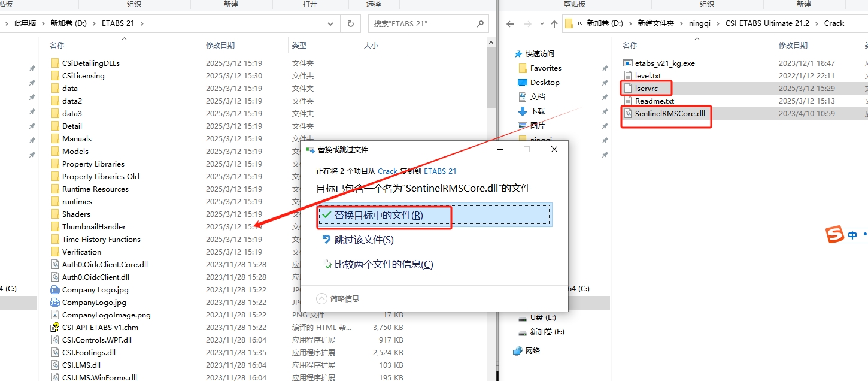Select the CompanyLogoImage.png file icon
The height and width of the screenshot is (381, 868).
click(x=55, y=315)
